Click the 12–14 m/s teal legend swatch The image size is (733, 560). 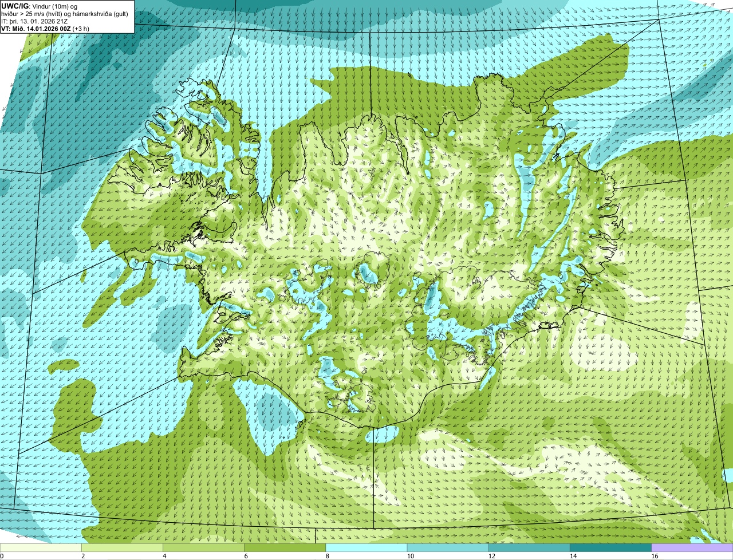click(529, 548)
